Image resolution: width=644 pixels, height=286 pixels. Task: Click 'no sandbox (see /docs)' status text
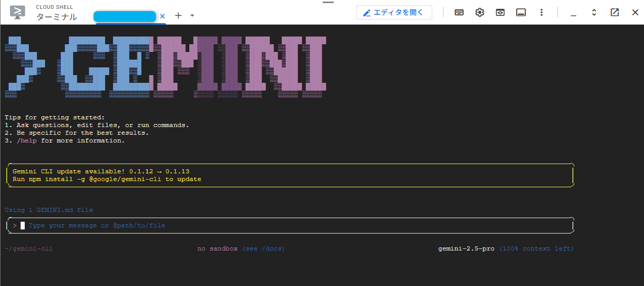[241, 249]
